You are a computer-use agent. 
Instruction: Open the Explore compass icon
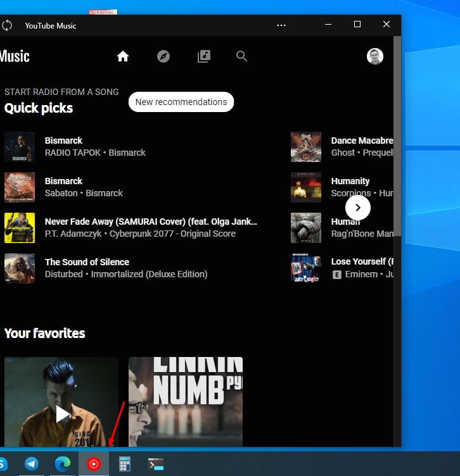point(163,56)
